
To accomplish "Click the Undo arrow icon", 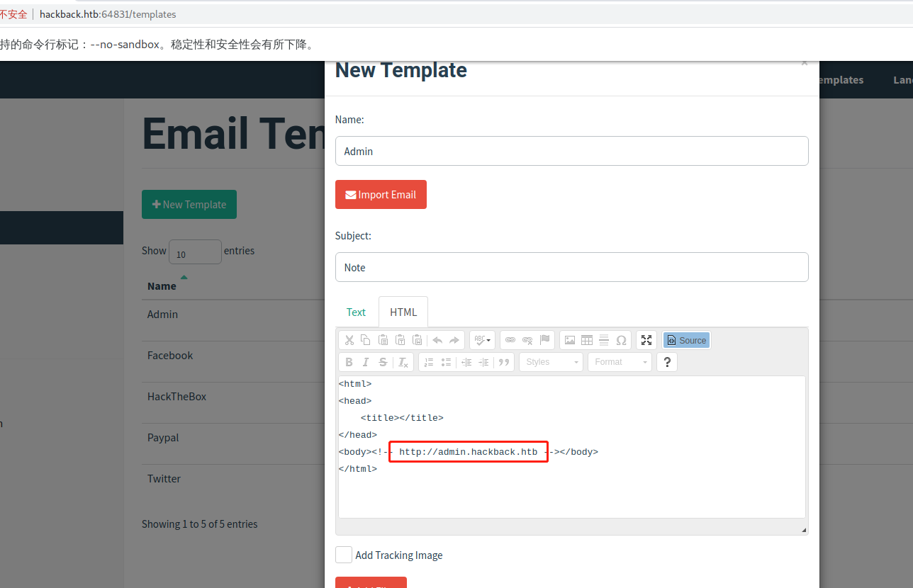I will pos(437,340).
